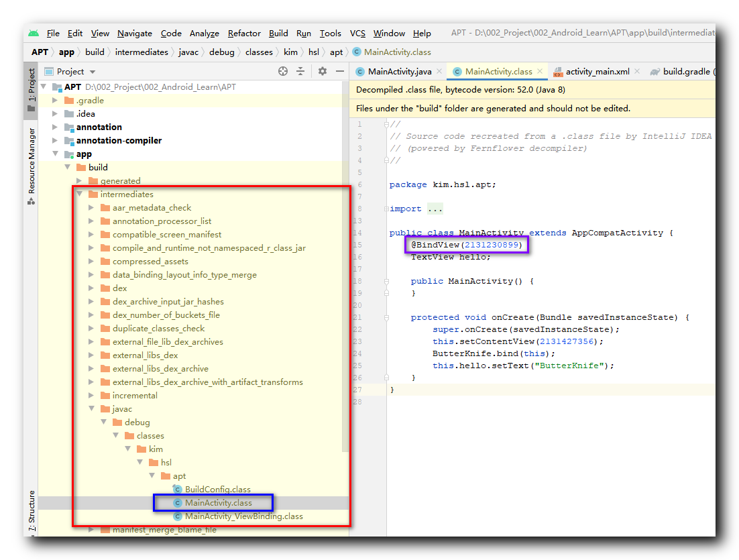The width and height of the screenshot is (739, 560).
Task: Open the Navigate menu
Action: point(135,34)
